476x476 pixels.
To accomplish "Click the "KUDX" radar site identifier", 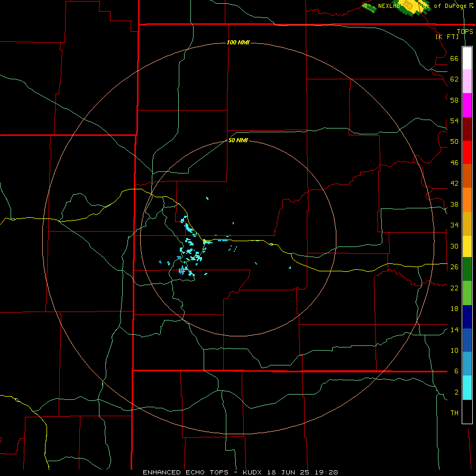I will click(x=253, y=472).
